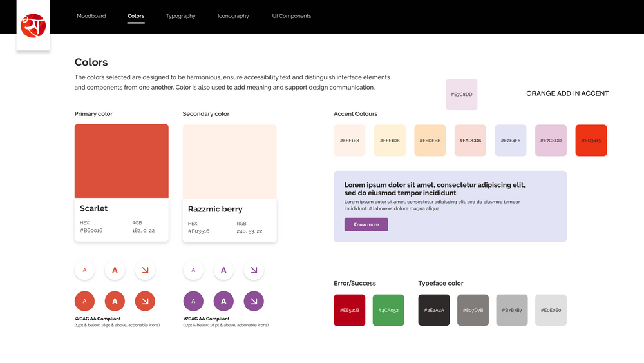Switch to the Typography tab
Viewport: 644px width, 363px height.
pyautogui.click(x=180, y=16)
